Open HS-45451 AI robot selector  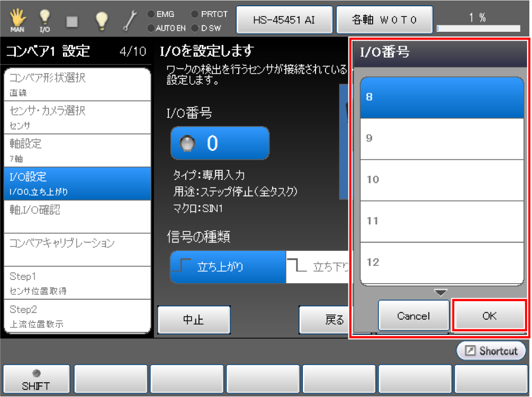(x=284, y=20)
